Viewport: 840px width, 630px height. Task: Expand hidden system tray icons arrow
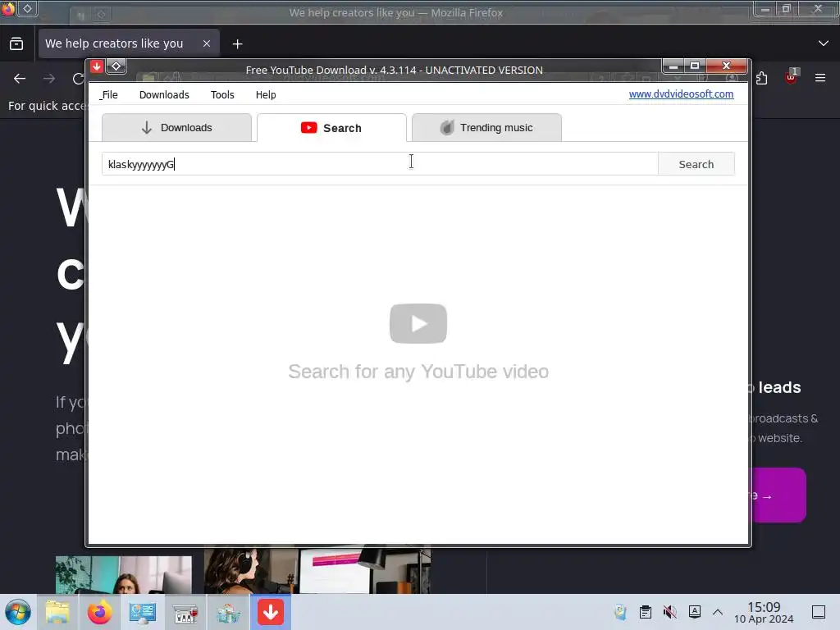718,612
